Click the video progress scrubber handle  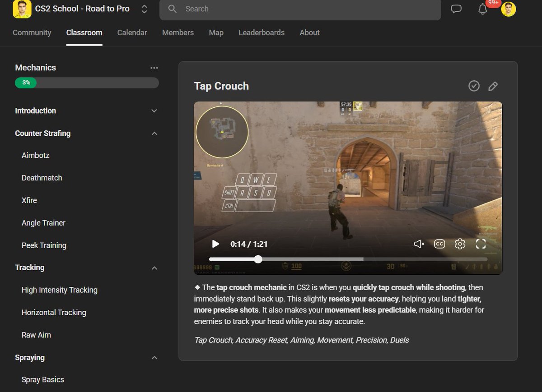coord(258,259)
